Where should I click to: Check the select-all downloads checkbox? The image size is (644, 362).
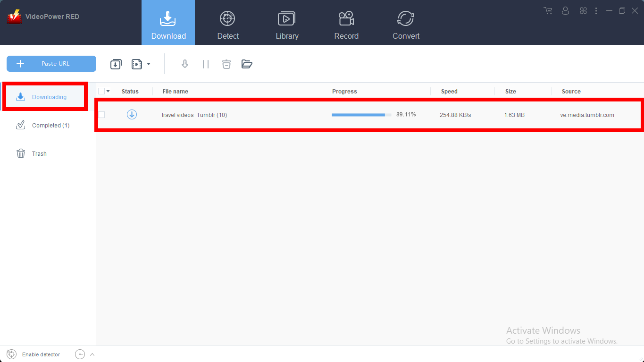[x=100, y=91]
